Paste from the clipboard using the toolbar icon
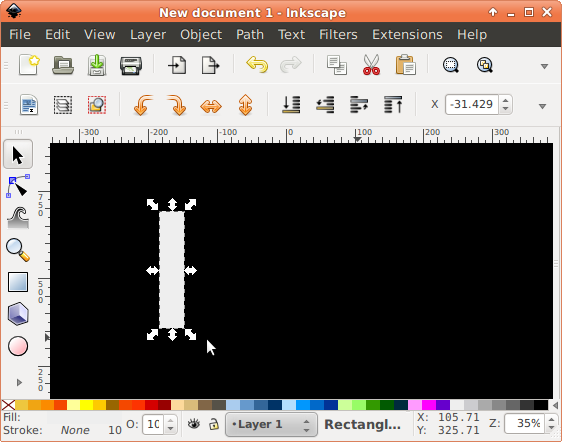562x442 pixels. point(405,65)
